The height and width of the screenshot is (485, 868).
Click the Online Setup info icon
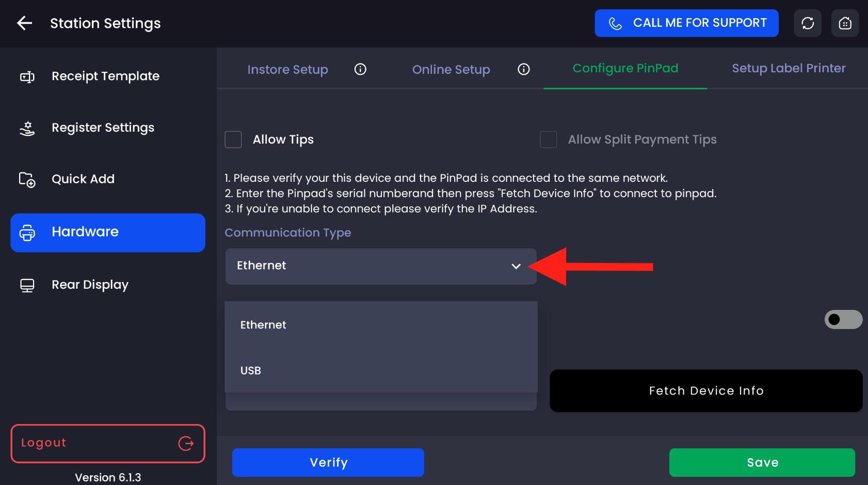[x=523, y=69]
